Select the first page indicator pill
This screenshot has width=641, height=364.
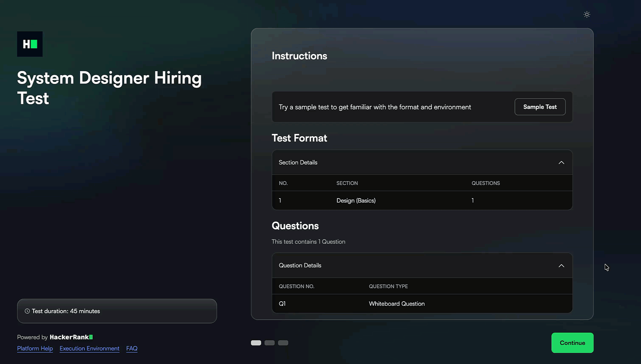click(x=256, y=342)
